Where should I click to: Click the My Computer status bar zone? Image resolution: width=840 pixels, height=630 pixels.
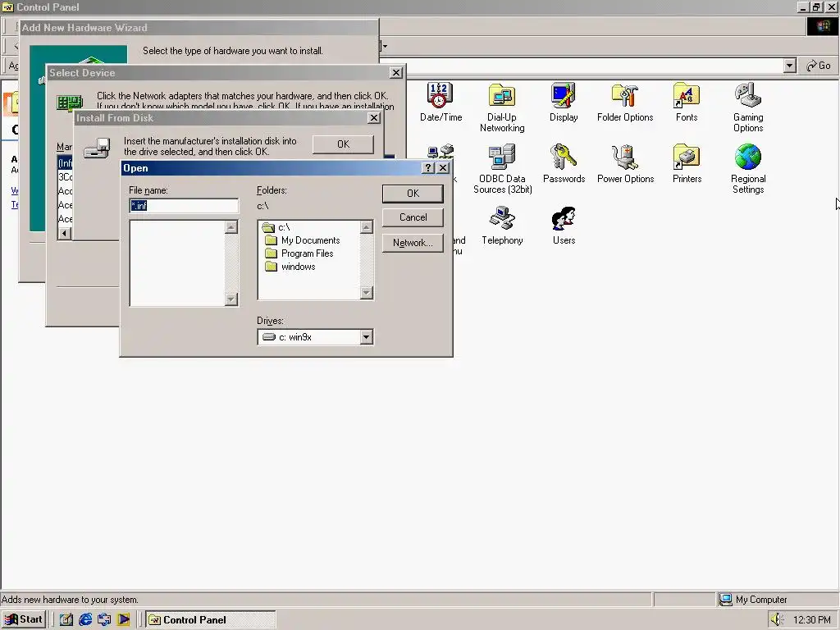777,600
